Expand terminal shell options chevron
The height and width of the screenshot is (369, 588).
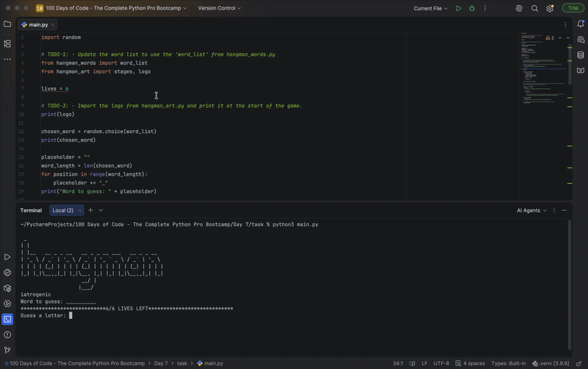click(101, 210)
